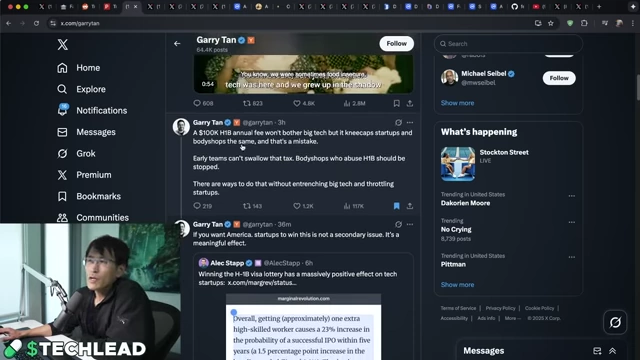View analytics of the H1B fee post

pos(353,206)
